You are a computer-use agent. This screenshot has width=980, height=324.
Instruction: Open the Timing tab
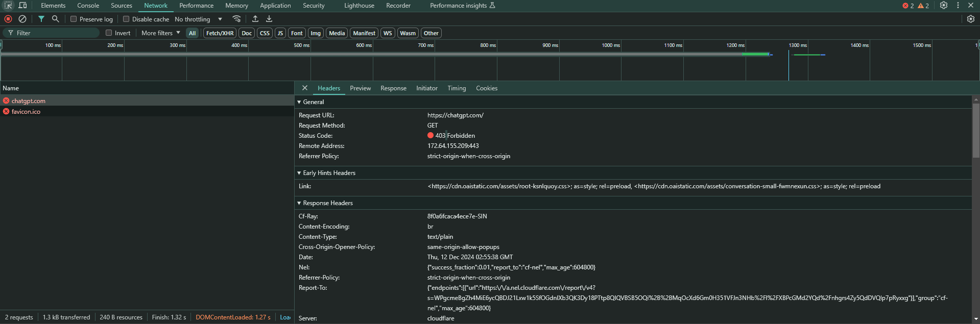pyautogui.click(x=457, y=88)
